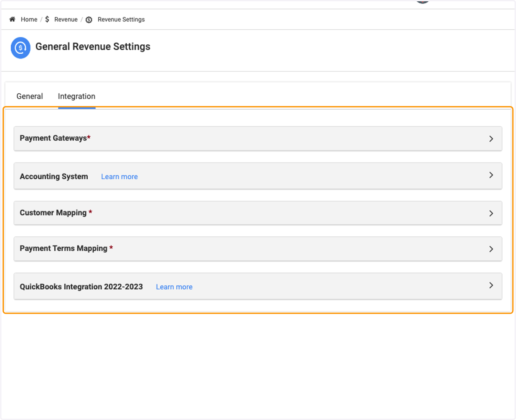516x420 pixels.
Task: Expand Accounting System with its chevron
Action: pyautogui.click(x=491, y=175)
